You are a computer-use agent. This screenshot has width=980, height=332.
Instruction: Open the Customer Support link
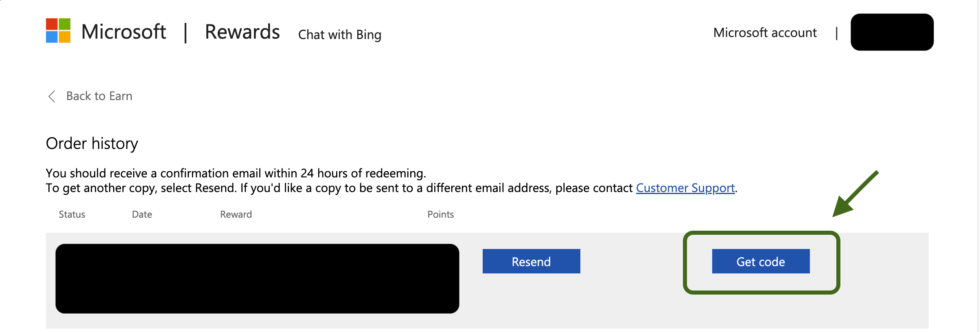pyautogui.click(x=685, y=188)
